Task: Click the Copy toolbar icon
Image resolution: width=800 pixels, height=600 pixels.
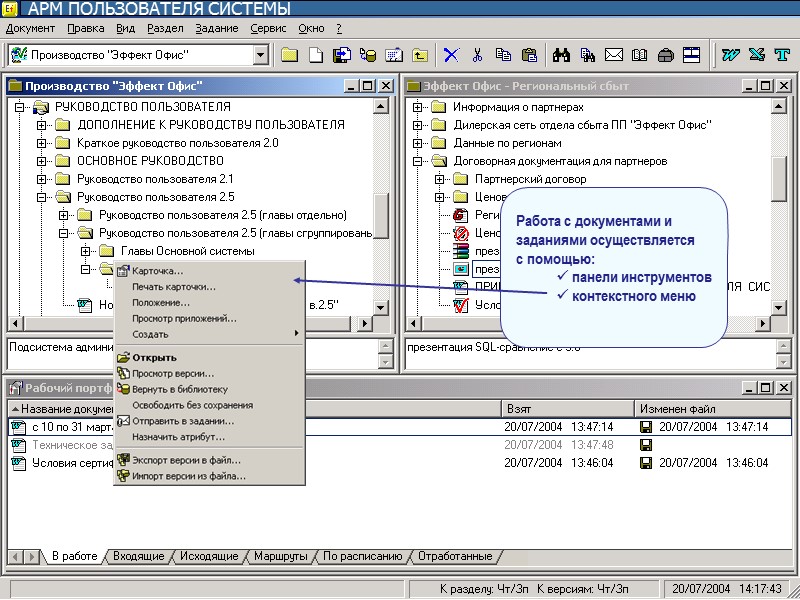Action: [503, 55]
